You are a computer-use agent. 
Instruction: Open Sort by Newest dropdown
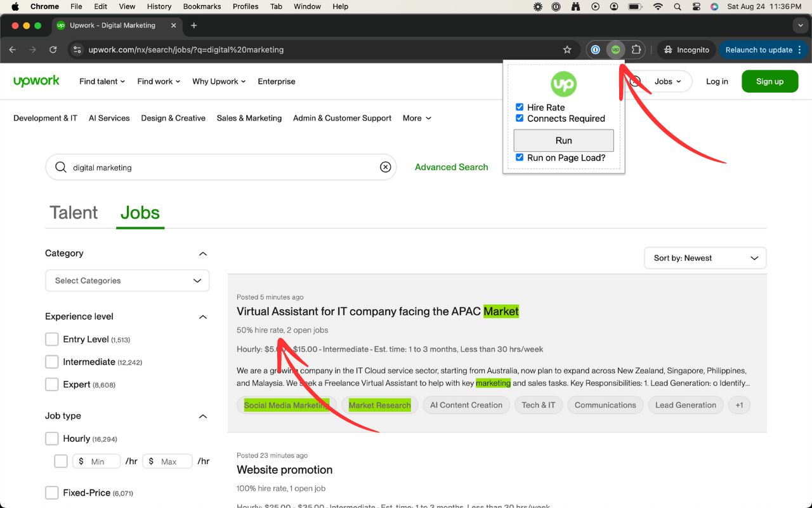(x=705, y=258)
